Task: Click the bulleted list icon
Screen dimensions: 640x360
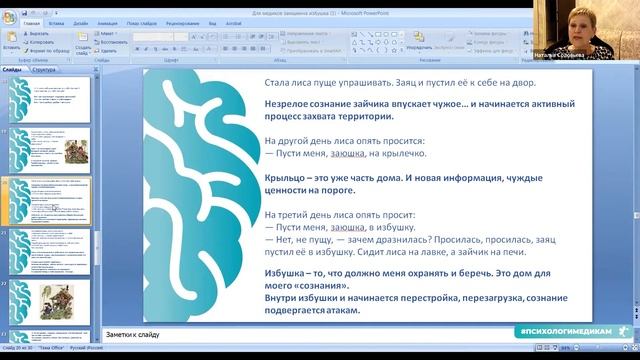Action: pos(226,37)
